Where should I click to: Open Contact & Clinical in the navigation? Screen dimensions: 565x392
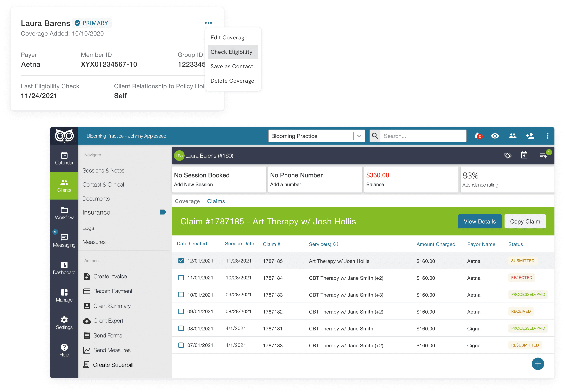click(x=103, y=184)
